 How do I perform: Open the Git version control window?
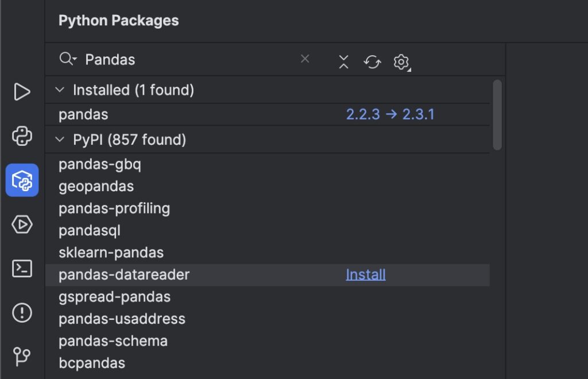tap(22, 357)
